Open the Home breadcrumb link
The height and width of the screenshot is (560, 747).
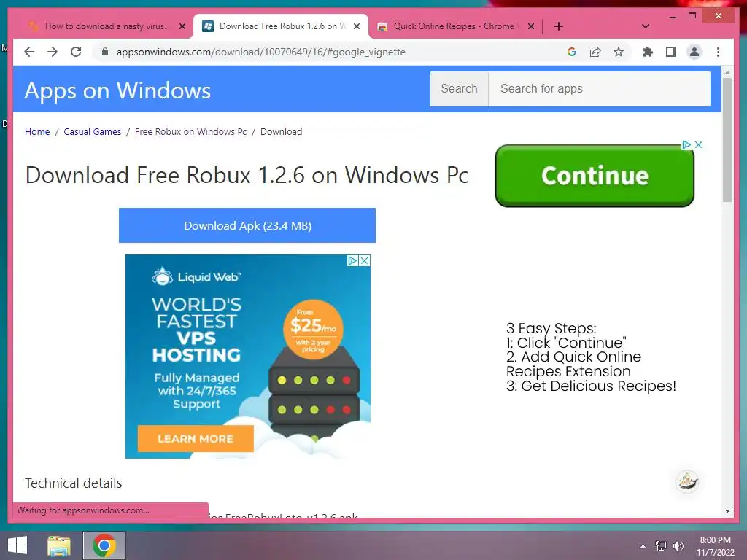point(37,131)
